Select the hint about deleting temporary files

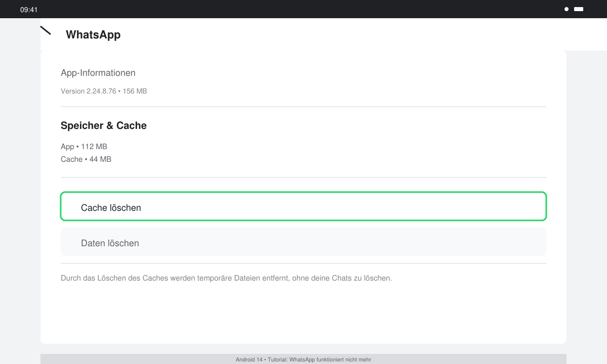coord(226,278)
